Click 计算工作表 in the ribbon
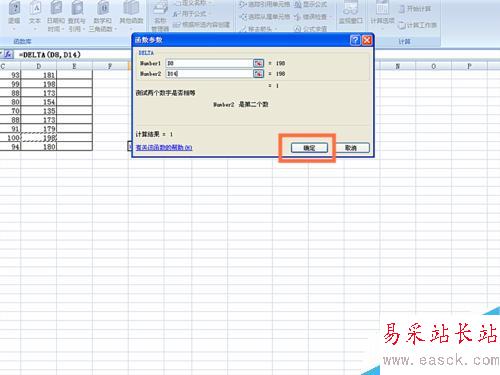Viewport: 500px width, 375px height. coord(418,24)
